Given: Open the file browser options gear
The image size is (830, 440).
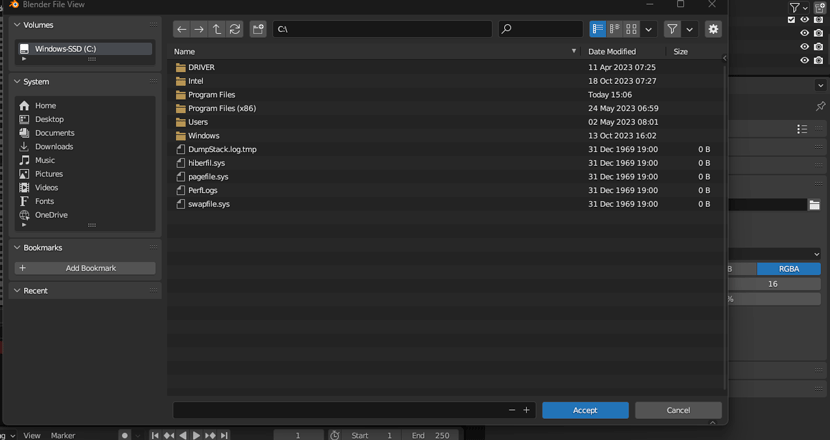Looking at the screenshot, I should pyautogui.click(x=713, y=29).
